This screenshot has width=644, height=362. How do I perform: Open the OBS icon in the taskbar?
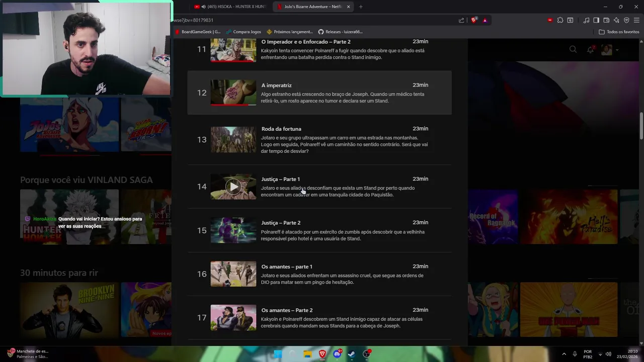tap(366, 354)
